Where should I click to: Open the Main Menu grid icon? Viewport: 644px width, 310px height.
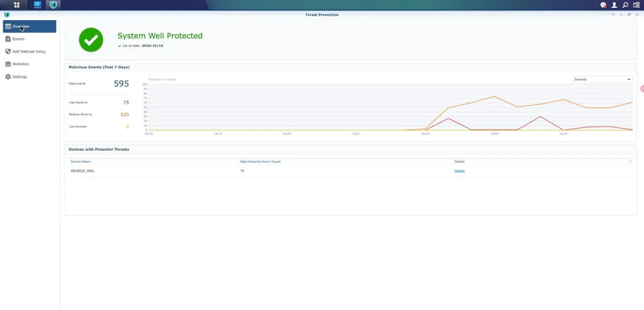[x=17, y=5]
